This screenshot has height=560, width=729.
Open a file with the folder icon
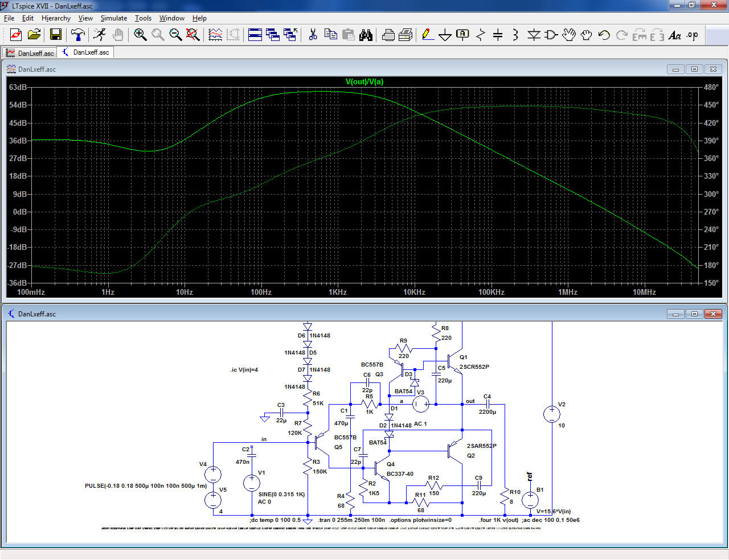[x=34, y=35]
